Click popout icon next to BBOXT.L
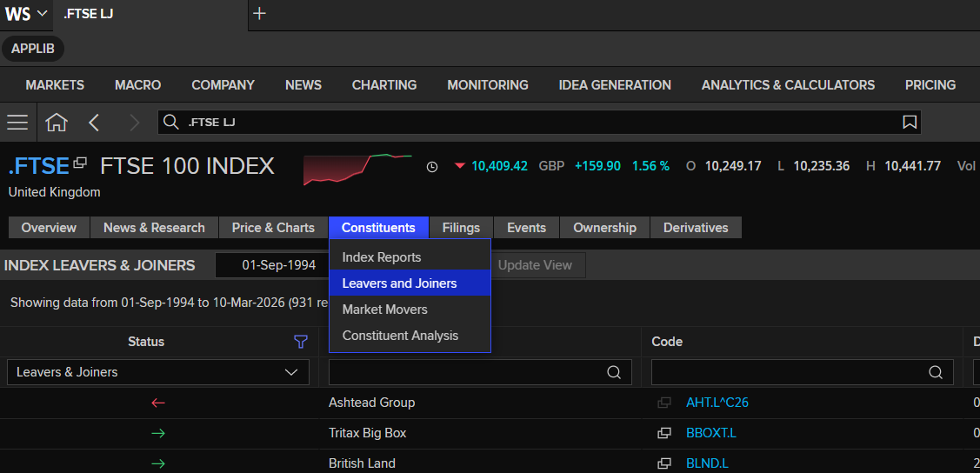 (x=663, y=433)
